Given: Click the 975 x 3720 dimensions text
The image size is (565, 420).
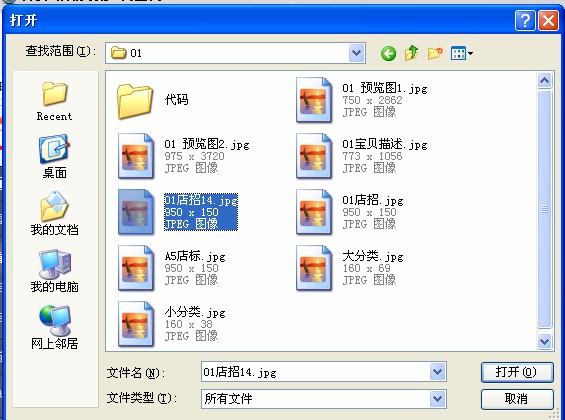Looking at the screenshot, I should (x=194, y=156).
